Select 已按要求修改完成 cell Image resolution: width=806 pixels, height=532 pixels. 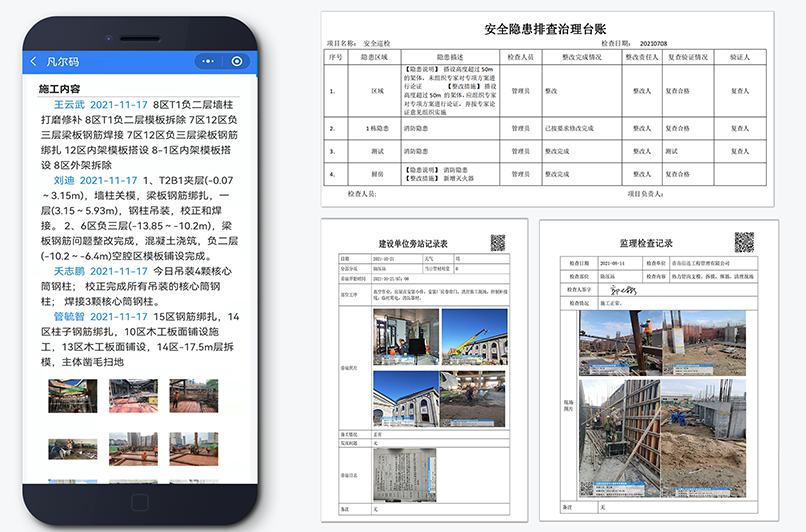[582, 129]
